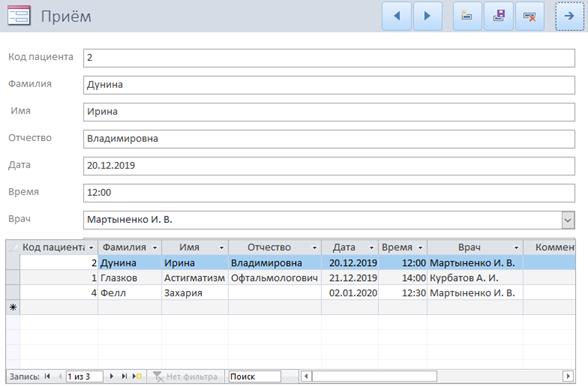Click the record number box 1 из 3

(84, 376)
